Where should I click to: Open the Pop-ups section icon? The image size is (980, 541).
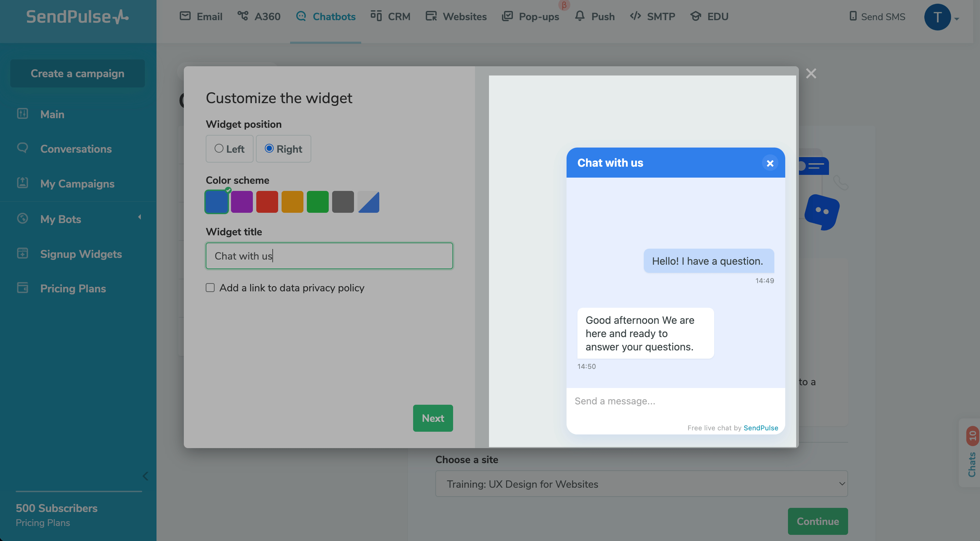[x=507, y=16]
